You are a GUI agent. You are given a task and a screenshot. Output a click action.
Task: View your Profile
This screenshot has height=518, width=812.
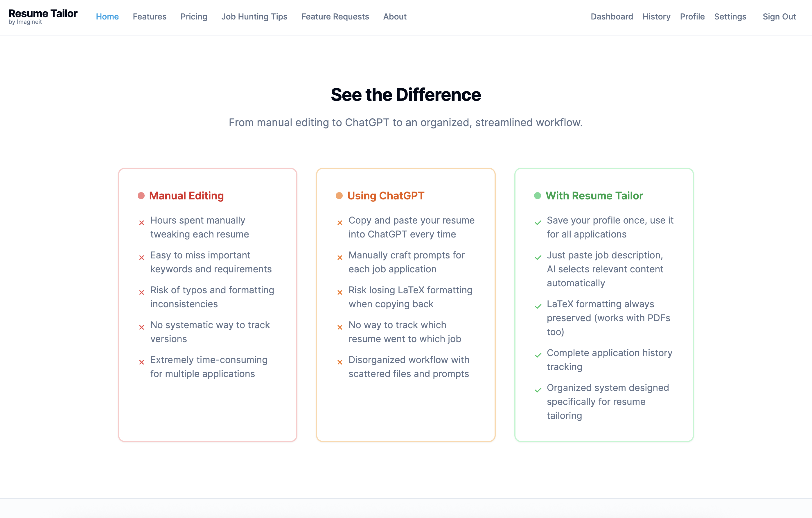click(692, 17)
